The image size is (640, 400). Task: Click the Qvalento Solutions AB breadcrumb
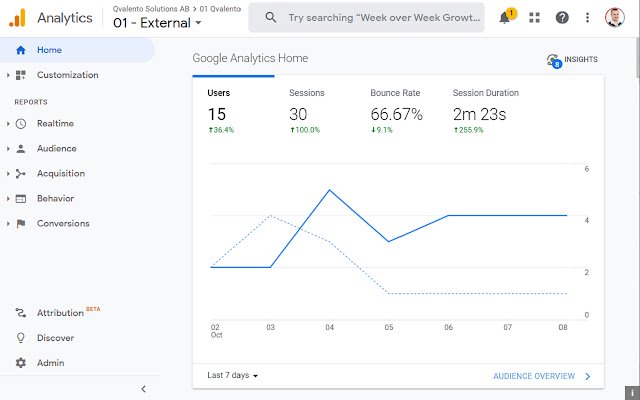151,9
